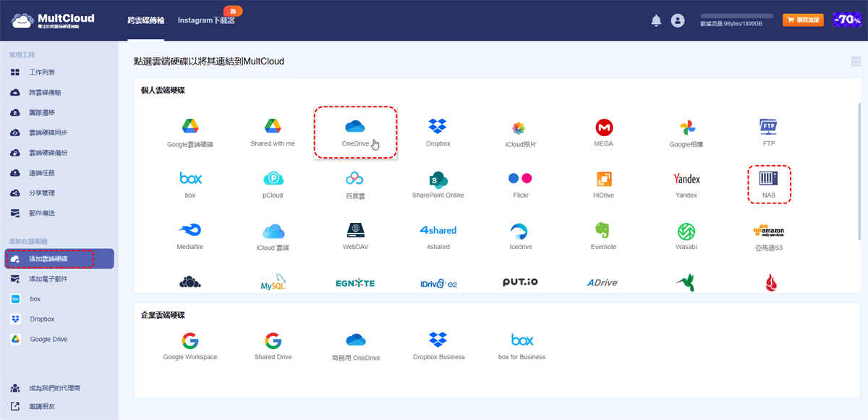Select the Shared Drive enterprise icon
Viewport: 868px width, 420px height.
pyautogui.click(x=273, y=341)
